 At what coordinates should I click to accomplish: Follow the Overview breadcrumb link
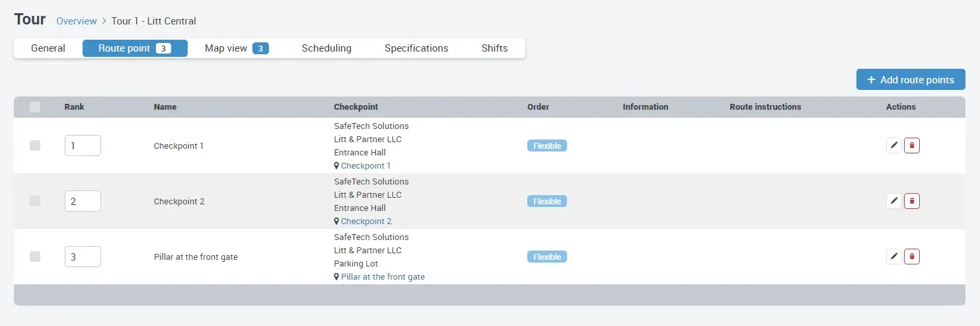pyautogui.click(x=77, y=21)
